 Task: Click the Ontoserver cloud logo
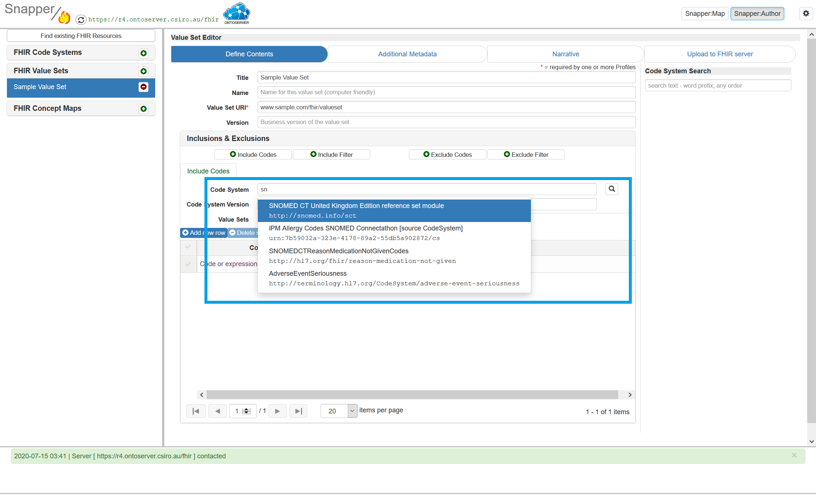(x=237, y=14)
